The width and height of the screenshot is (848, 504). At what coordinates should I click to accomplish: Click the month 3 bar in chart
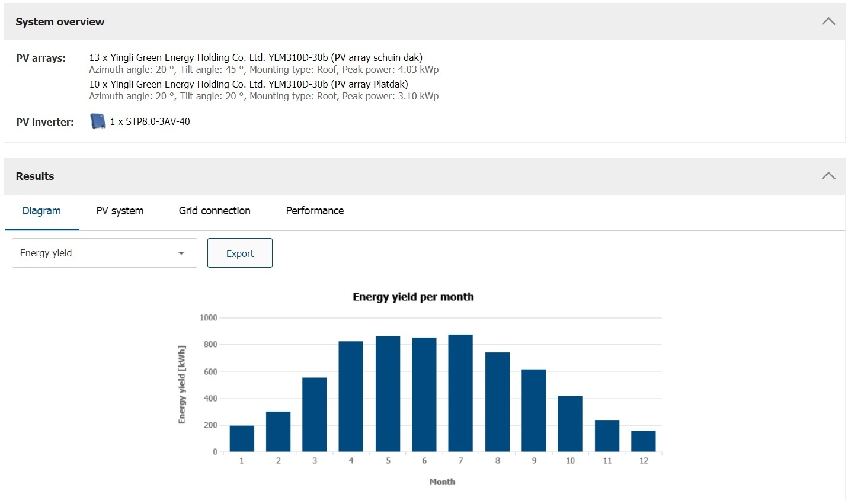(x=315, y=415)
